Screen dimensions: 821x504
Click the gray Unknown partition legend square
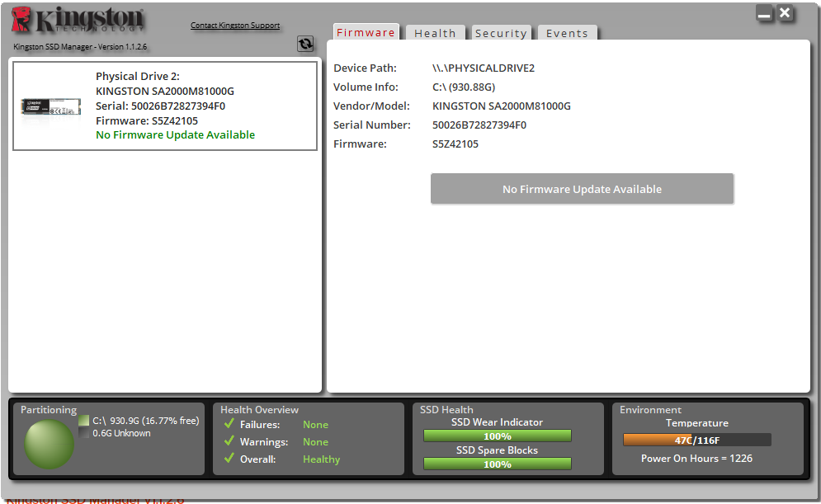click(84, 433)
